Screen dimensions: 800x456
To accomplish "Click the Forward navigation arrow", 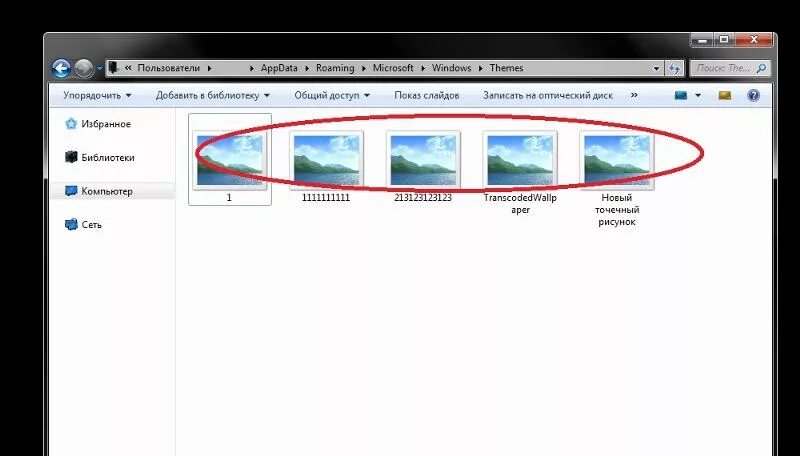I will 84,68.
